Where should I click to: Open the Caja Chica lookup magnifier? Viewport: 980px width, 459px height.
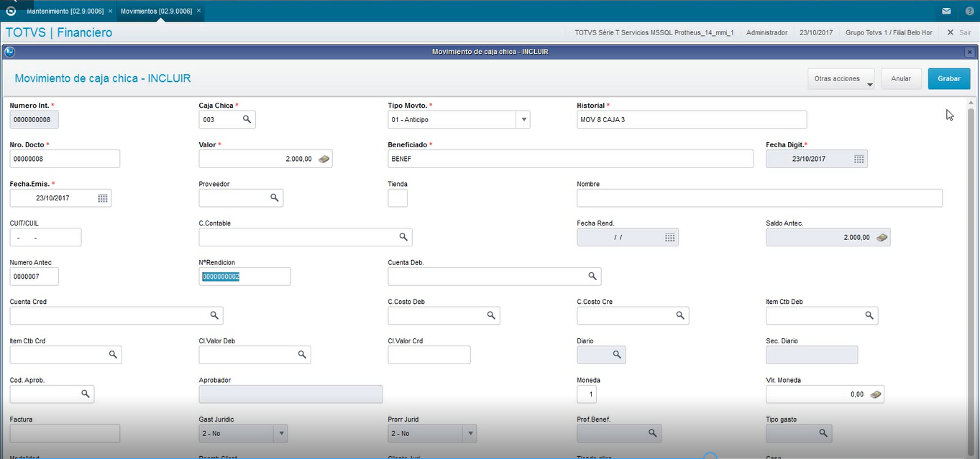[x=246, y=119]
